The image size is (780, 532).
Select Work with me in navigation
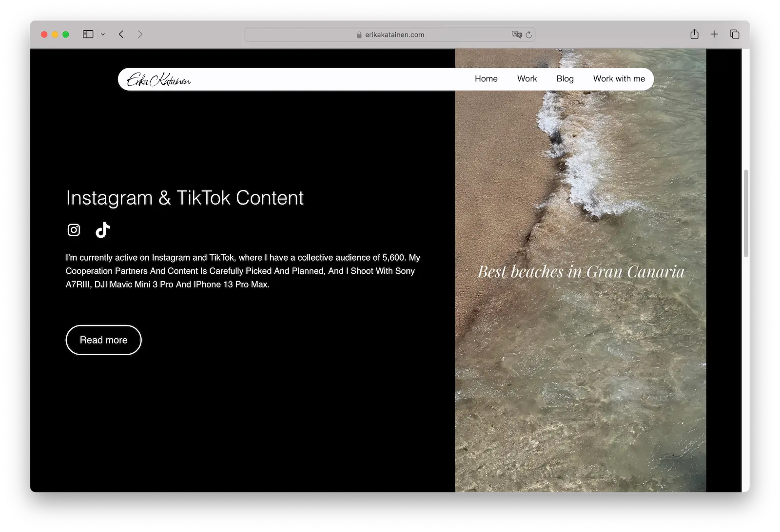[619, 79]
